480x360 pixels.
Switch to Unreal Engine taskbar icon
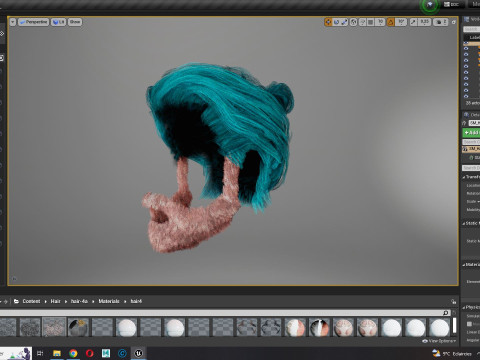coord(138,353)
